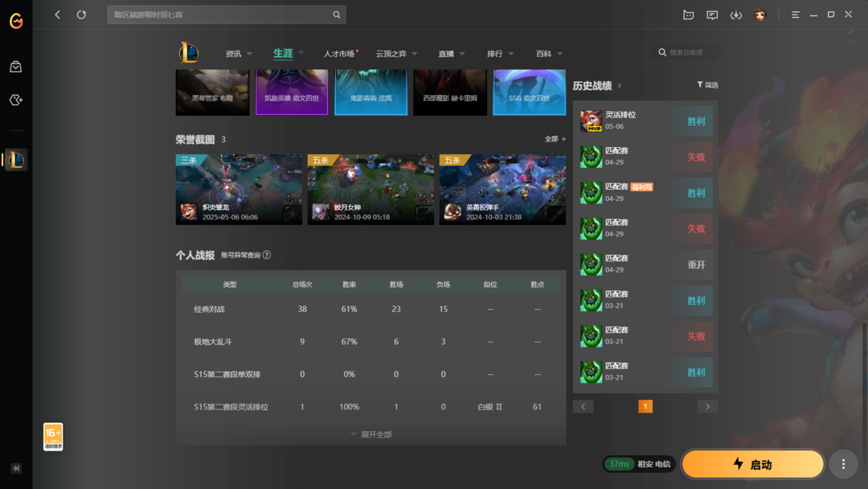Click 61% win rate cell
Screen dimensions: 868x489
point(350,309)
